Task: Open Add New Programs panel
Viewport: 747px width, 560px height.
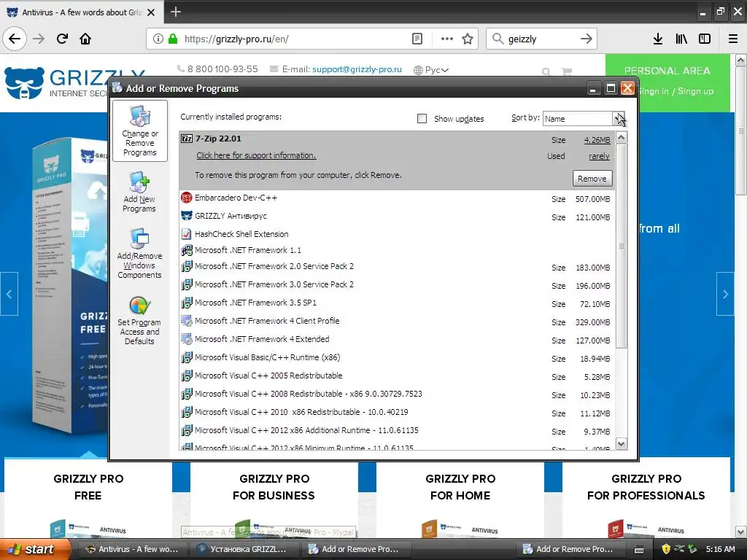Action: [x=139, y=192]
